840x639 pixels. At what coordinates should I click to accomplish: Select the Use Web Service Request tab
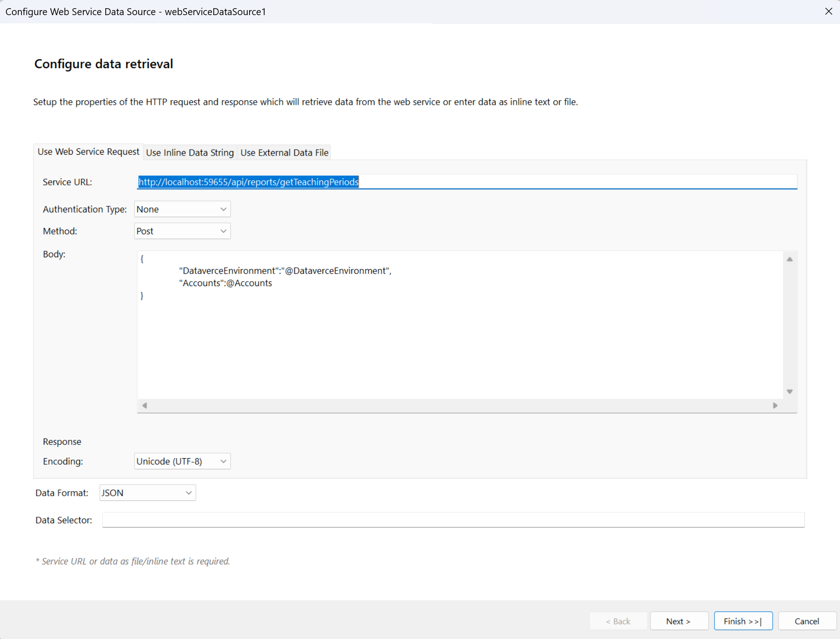click(x=88, y=152)
